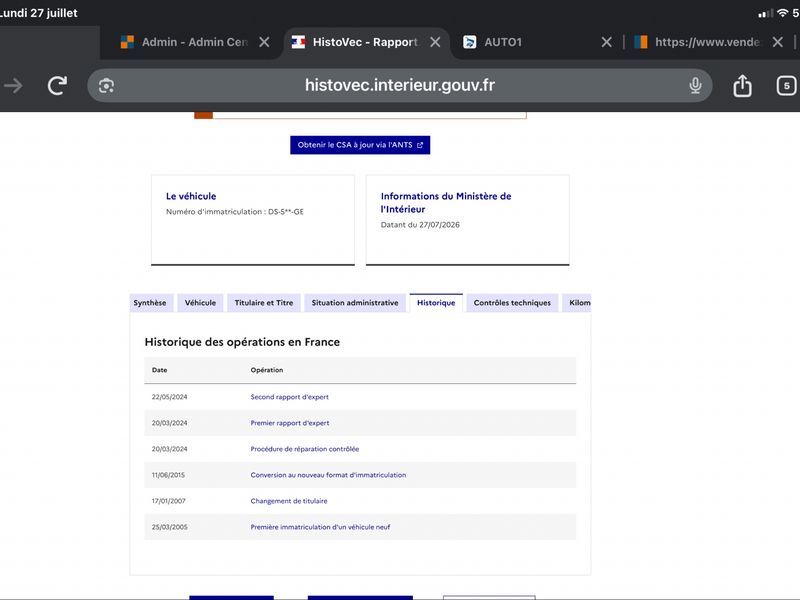Click Changement de titulaire operation
This screenshot has width=800, height=600.
pos(289,501)
